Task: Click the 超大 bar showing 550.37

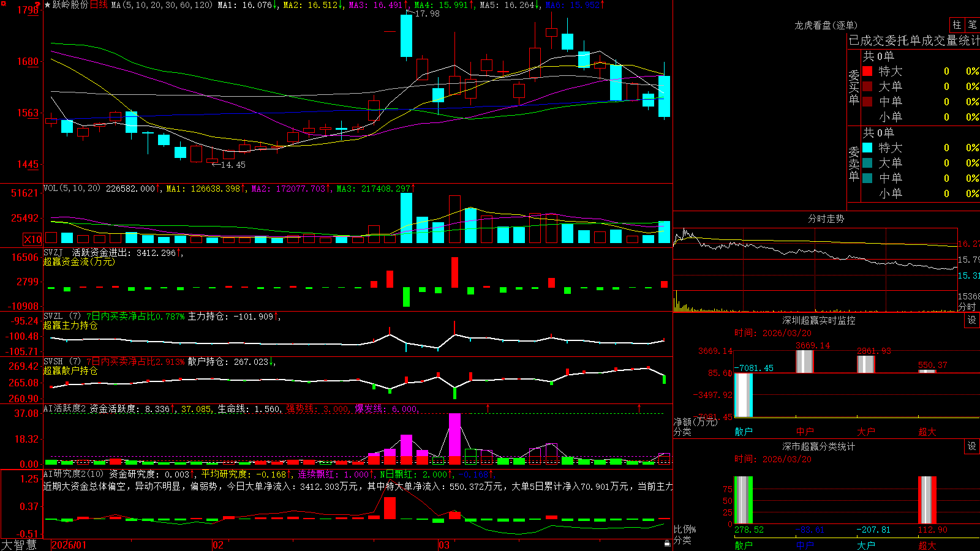Action: 927,371
